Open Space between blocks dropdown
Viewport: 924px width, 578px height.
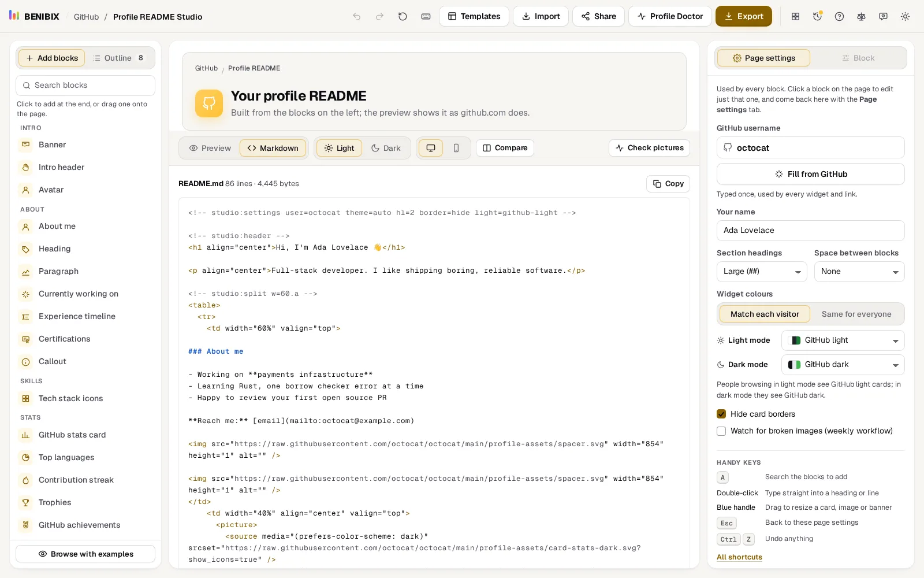click(x=859, y=272)
